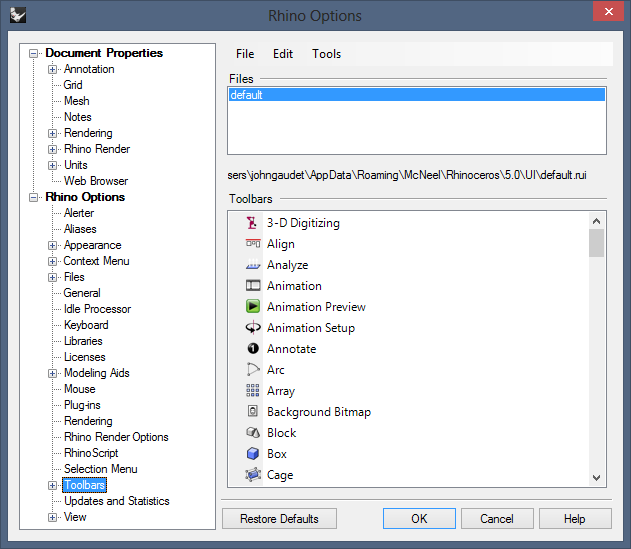631x549 pixels.
Task: Click the Align toolbar icon
Action: 253,244
